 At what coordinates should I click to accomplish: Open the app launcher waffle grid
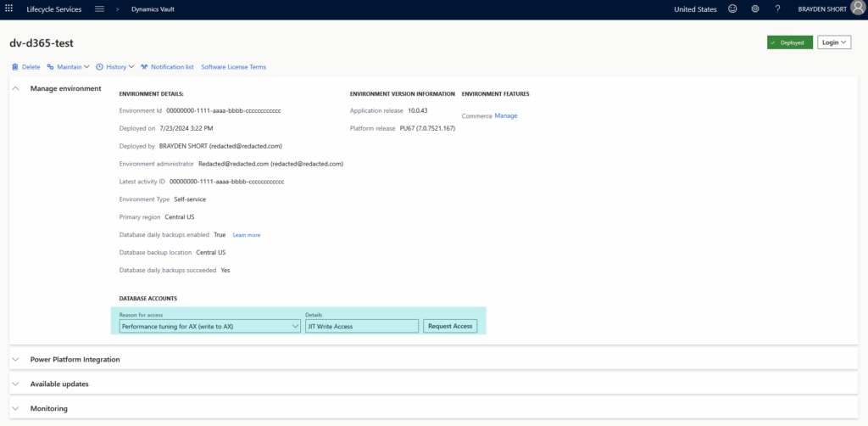coord(8,8)
